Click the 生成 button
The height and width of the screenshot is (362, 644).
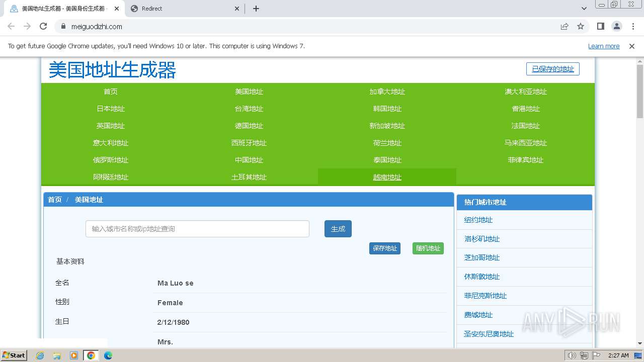coord(338,229)
